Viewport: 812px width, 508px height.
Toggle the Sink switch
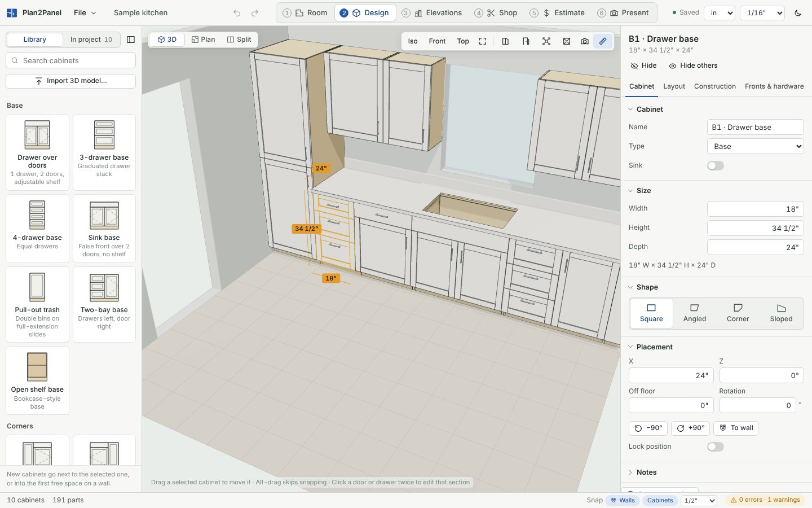click(716, 165)
